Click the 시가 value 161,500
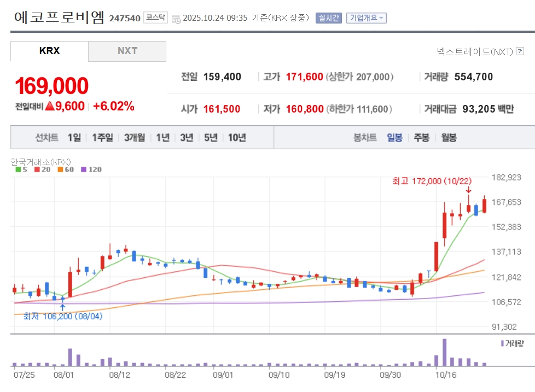The image size is (535, 392). coord(222,109)
